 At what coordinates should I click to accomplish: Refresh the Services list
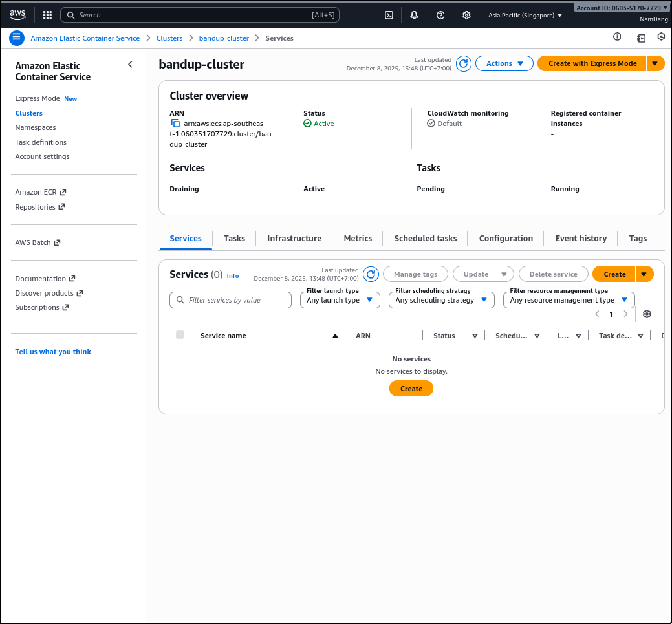[x=371, y=274]
